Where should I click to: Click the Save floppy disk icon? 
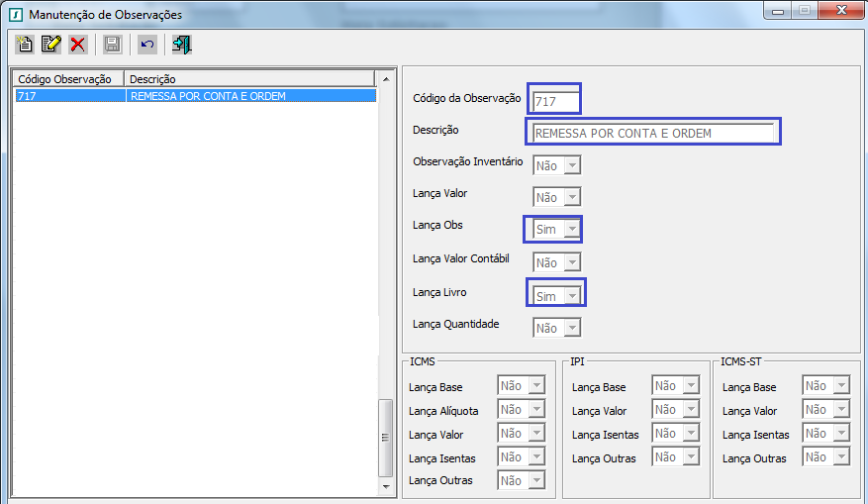point(112,44)
